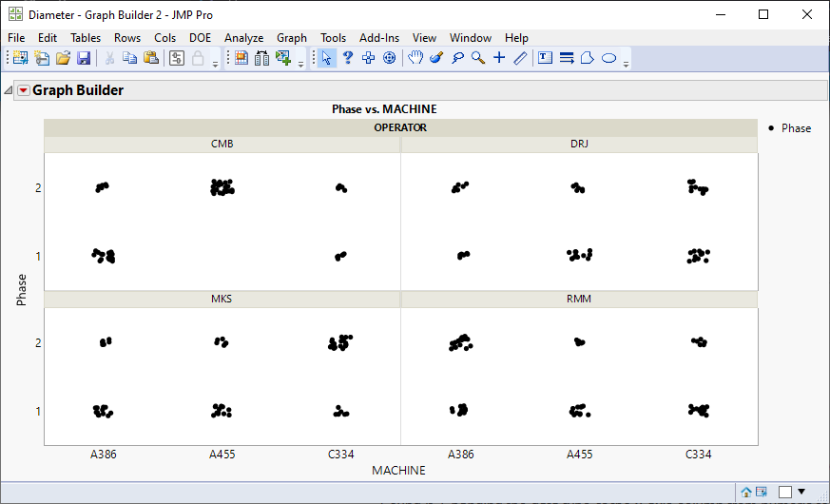830x504 pixels.
Task: Click the data table icon in status bar
Action: (x=762, y=492)
